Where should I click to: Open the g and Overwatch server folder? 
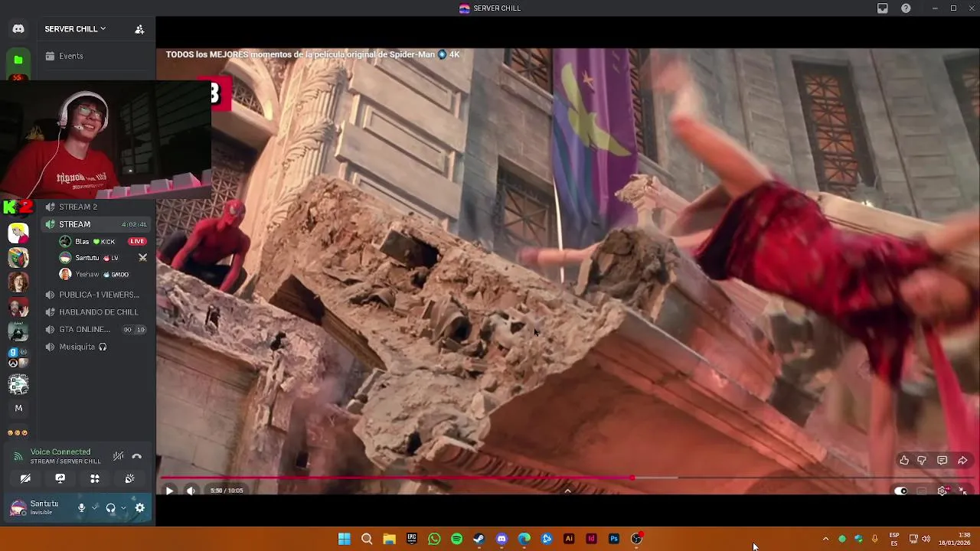18,358
